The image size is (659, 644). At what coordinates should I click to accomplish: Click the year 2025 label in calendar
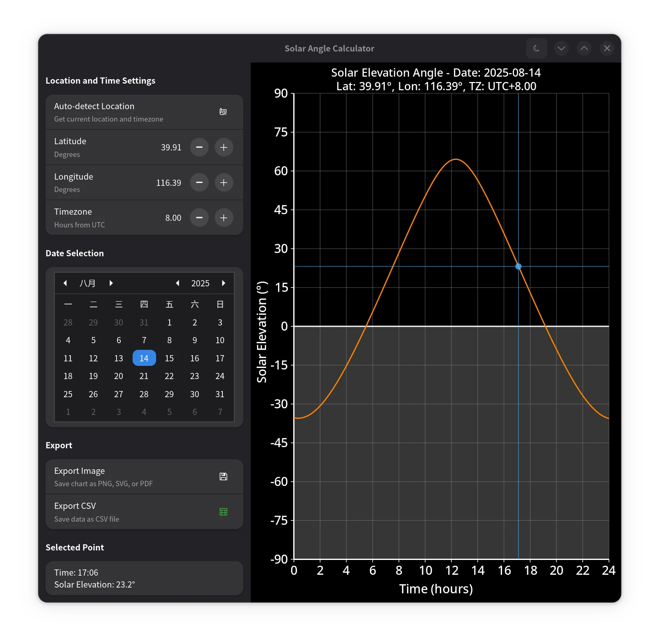(200, 283)
